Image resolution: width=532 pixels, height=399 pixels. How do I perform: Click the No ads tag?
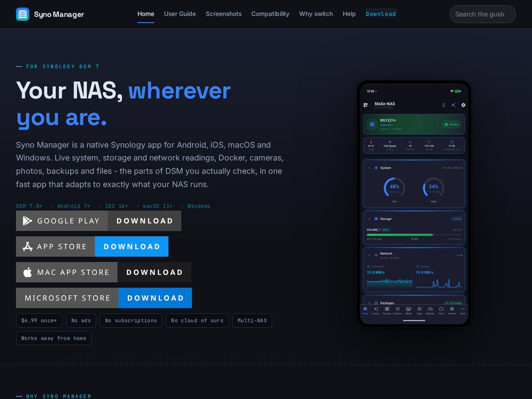(x=81, y=321)
